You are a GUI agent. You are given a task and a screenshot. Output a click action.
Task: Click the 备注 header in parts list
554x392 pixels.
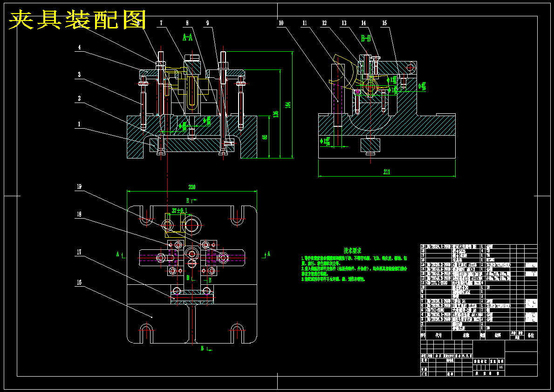(x=530, y=335)
